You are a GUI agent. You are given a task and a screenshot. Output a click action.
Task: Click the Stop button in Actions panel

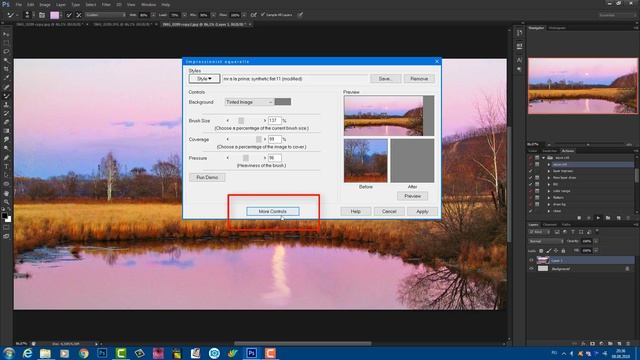[579, 218]
